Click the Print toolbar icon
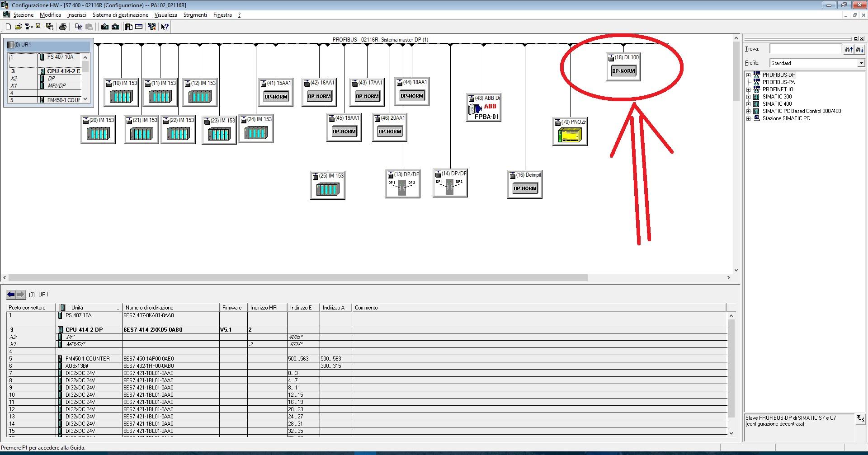The width and height of the screenshot is (868, 455). pos(63,27)
